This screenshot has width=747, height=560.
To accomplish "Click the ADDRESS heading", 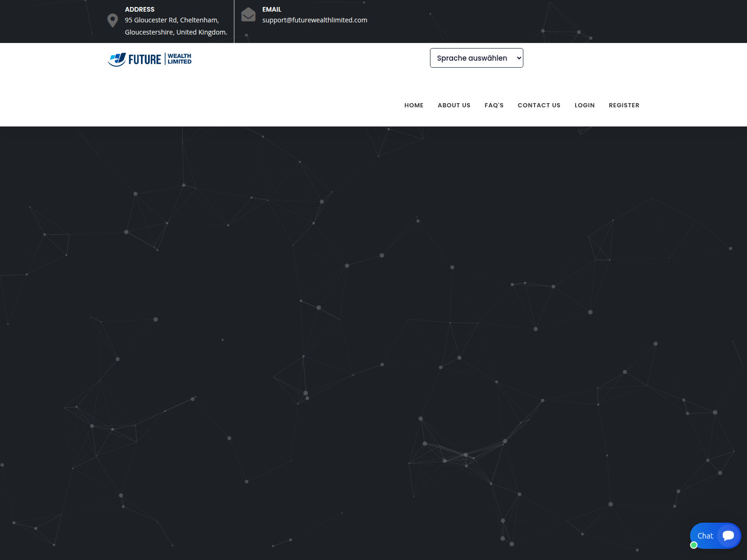I will 140,9.
